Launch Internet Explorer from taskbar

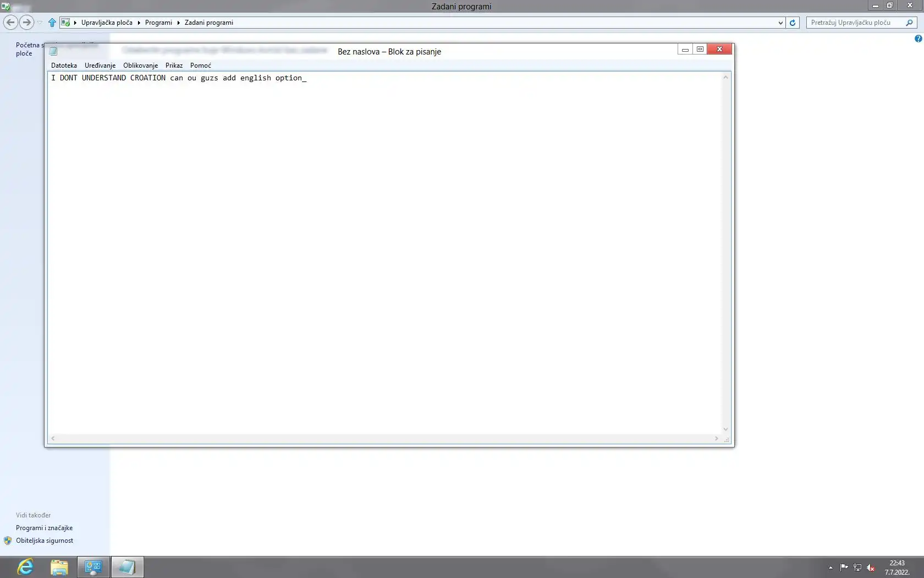[x=25, y=567]
